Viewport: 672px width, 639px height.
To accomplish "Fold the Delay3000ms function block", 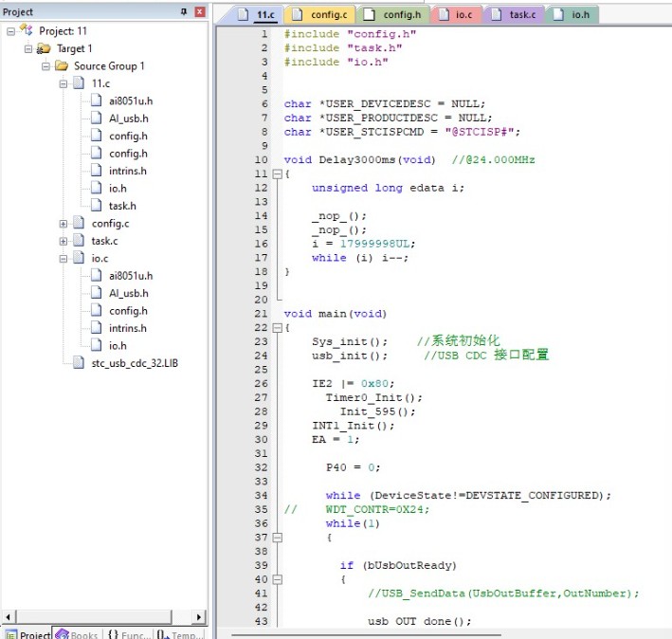I will coord(278,174).
